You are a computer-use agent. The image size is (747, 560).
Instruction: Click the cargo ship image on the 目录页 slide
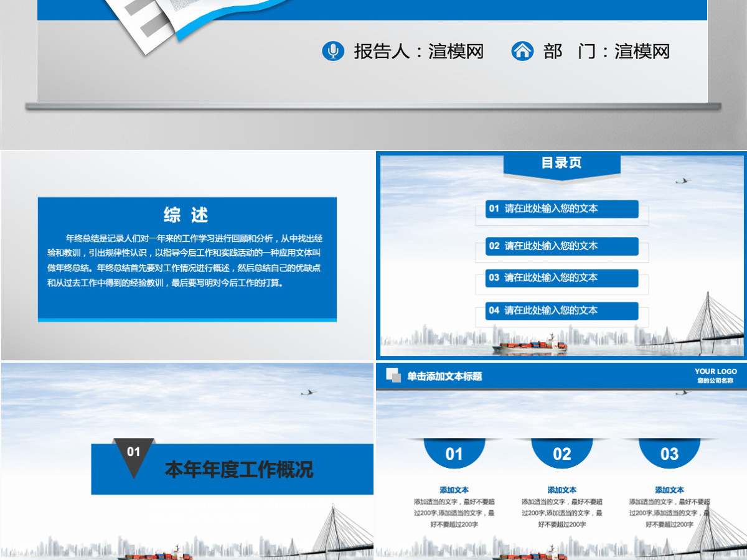pyautogui.click(x=530, y=345)
